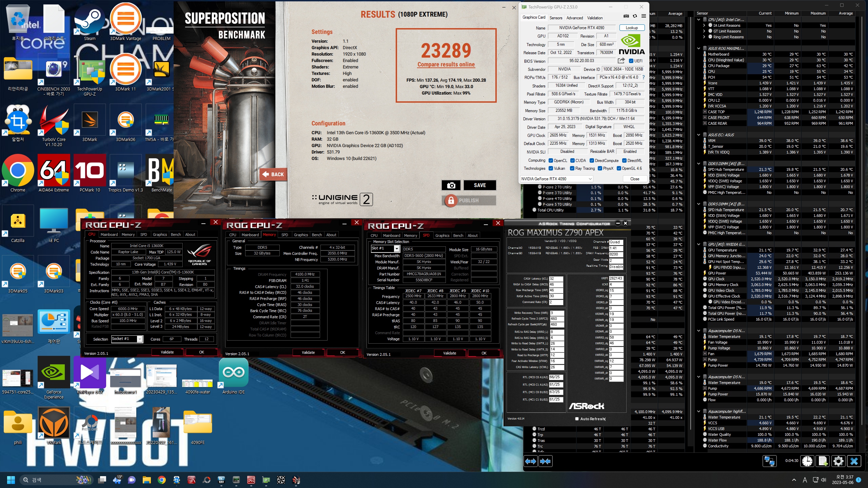Click HWiNFO log file icon with plus
The image size is (868, 488).
tap(823, 461)
